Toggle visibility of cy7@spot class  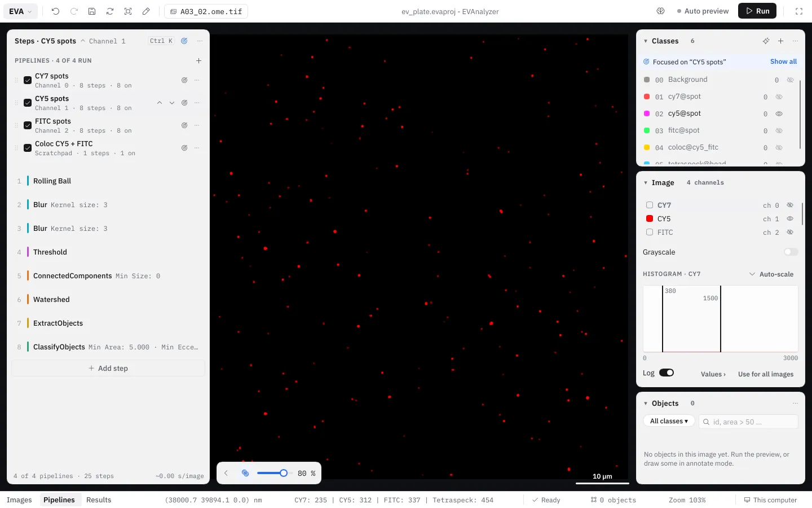pos(779,97)
